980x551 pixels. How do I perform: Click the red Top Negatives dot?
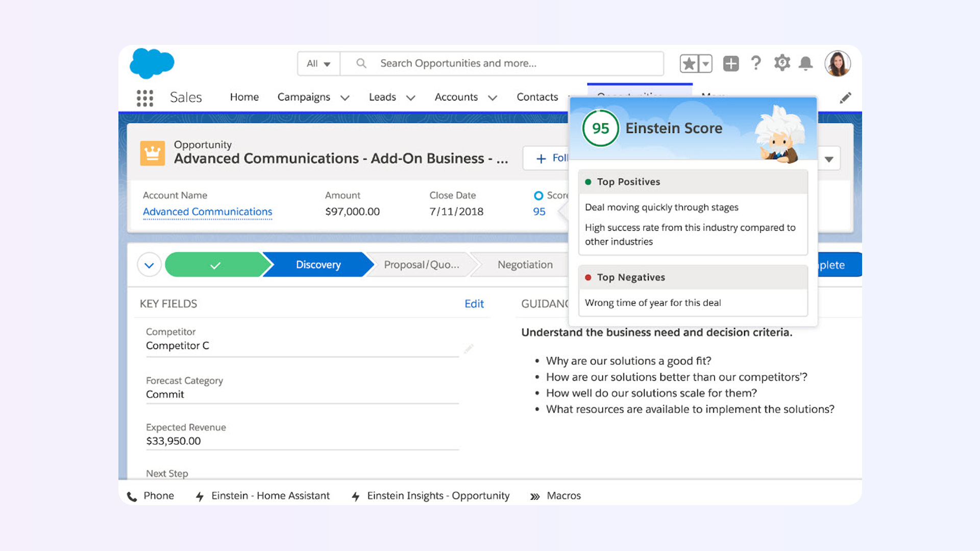(588, 278)
